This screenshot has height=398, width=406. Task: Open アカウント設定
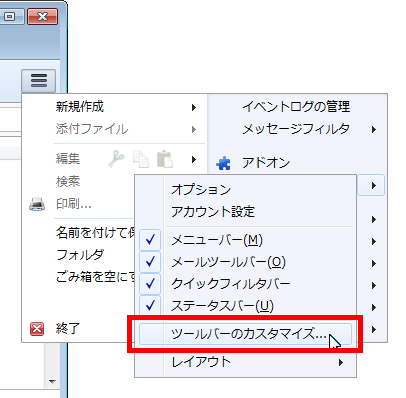tap(213, 212)
